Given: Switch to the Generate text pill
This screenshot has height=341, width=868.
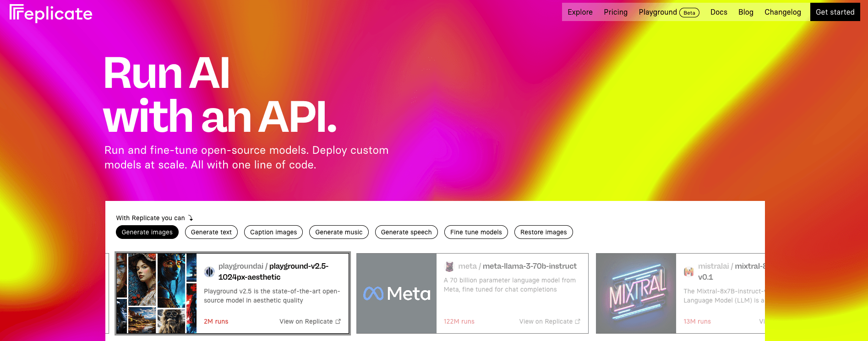Looking at the screenshot, I should pyautogui.click(x=211, y=232).
